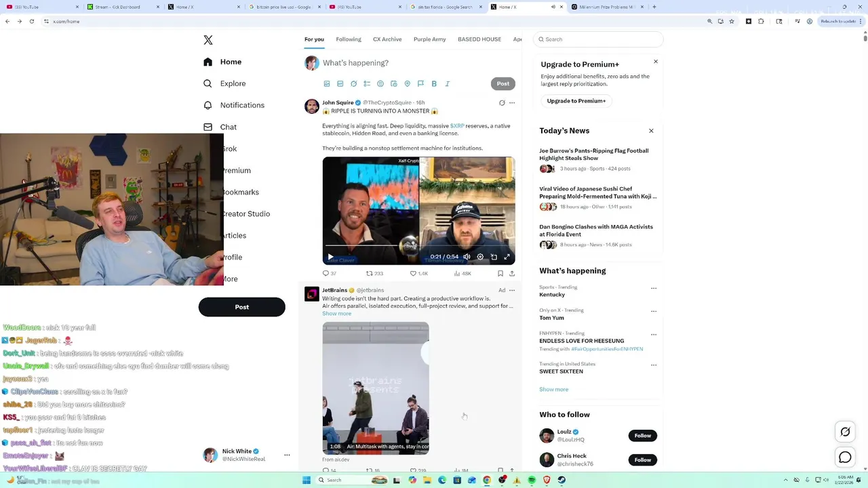Screen dimensions: 868x488
Task: Open Nick White account menu dots
Action: [287, 455]
